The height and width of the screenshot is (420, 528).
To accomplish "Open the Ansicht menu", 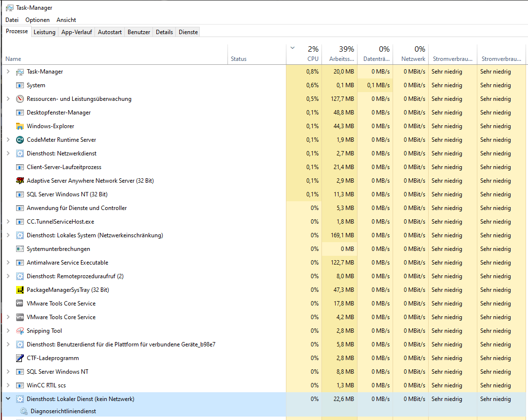I will (66, 20).
